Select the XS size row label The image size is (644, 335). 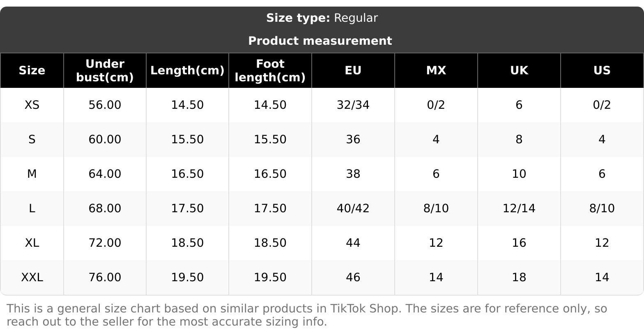pos(32,105)
